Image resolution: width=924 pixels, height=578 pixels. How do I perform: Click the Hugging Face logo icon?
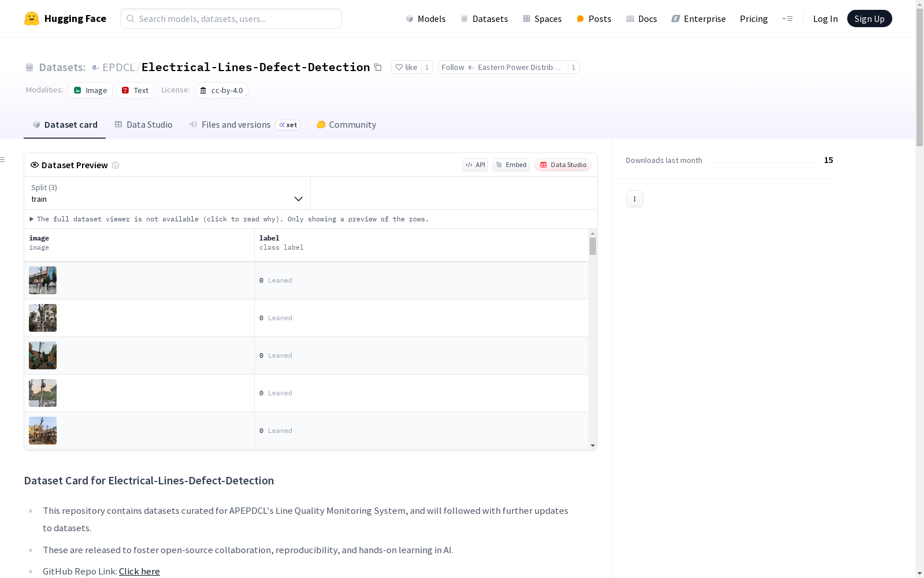click(32, 18)
